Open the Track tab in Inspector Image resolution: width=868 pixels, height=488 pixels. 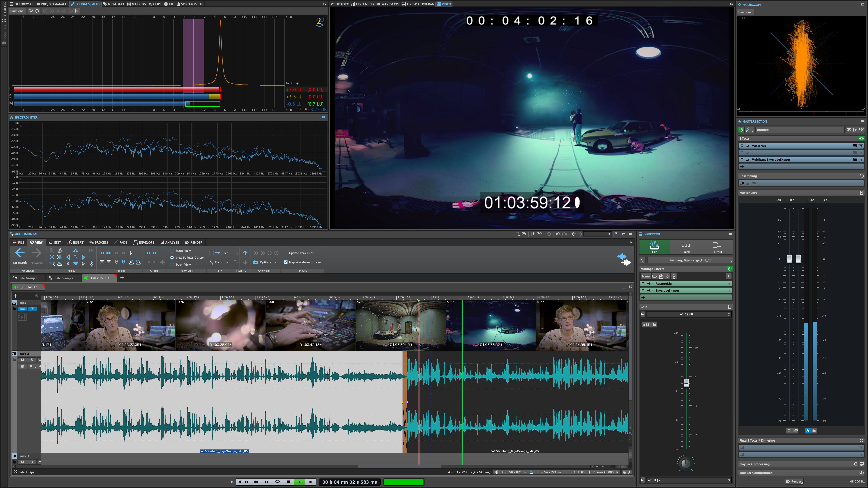(x=686, y=247)
